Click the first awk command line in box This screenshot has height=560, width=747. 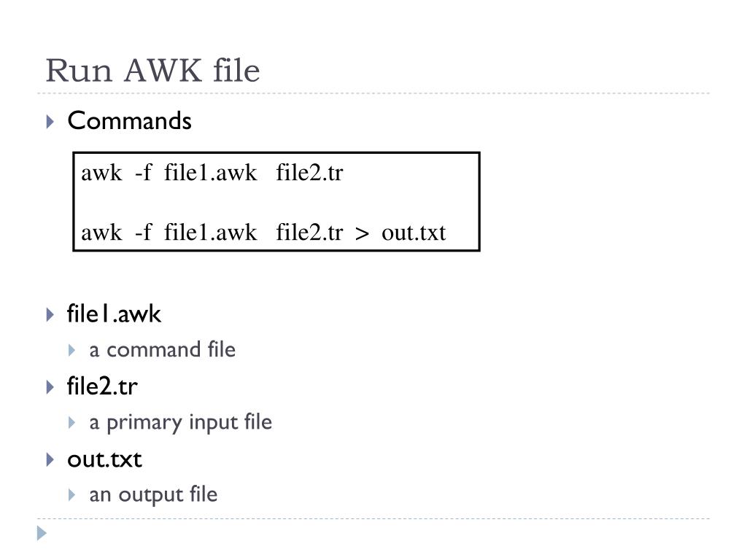(x=212, y=172)
